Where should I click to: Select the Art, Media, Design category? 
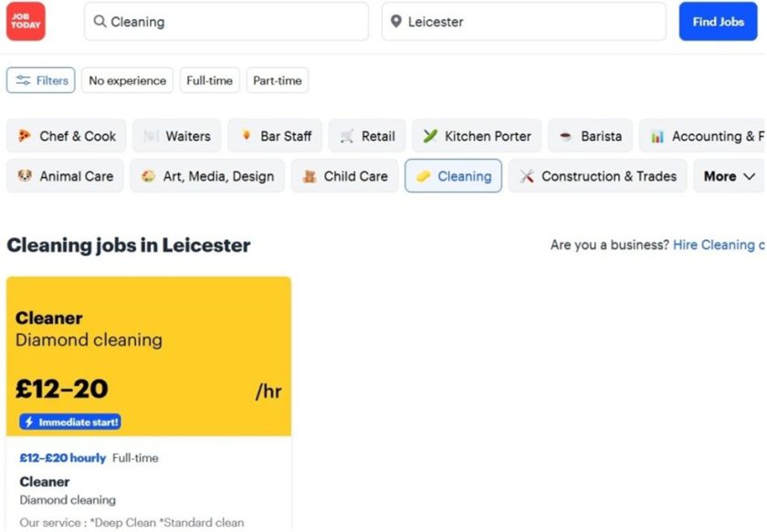(207, 176)
